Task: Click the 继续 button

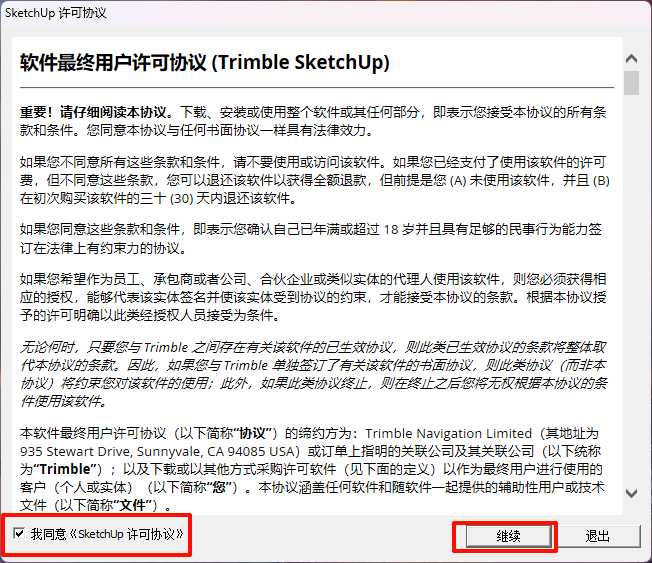Action: pos(508,536)
